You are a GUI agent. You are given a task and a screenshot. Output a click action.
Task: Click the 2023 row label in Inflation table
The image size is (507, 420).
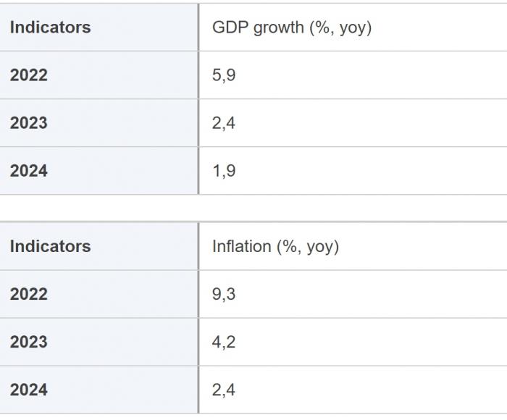(29, 342)
